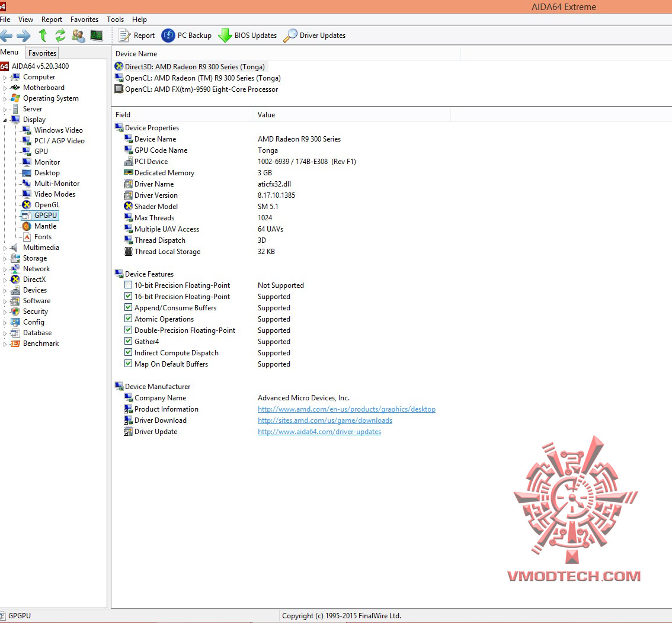This screenshot has width=672, height=623.
Task: Select the Security tree item
Action: 36,311
